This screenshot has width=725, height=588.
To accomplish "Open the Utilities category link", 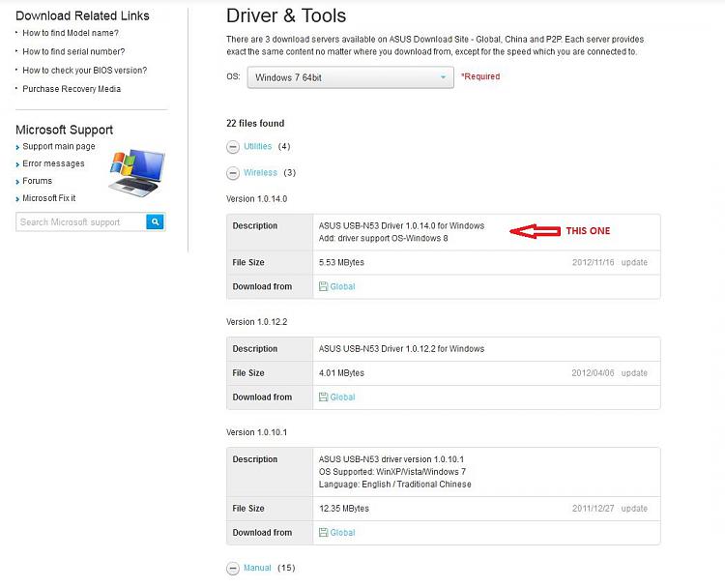I will coord(257,146).
